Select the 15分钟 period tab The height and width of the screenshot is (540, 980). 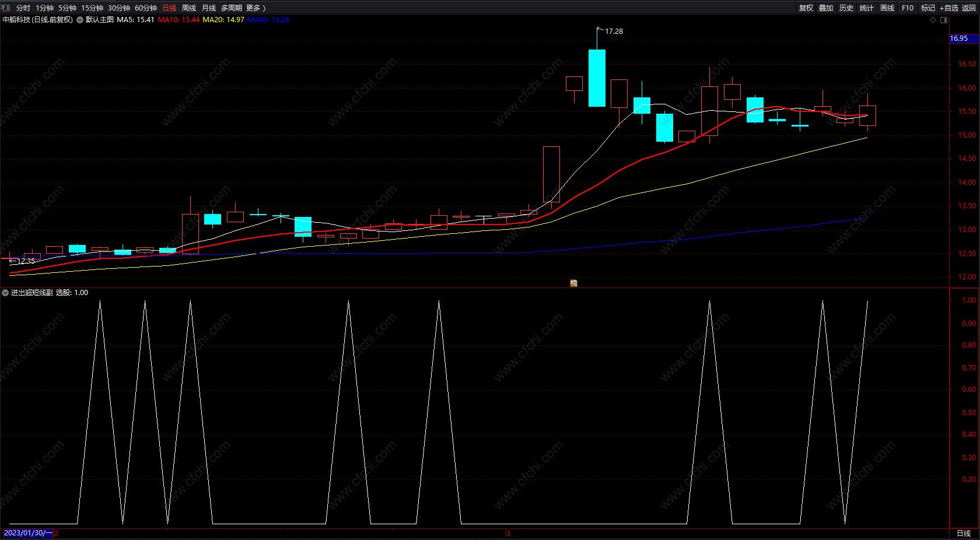pyautogui.click(x=92, y=8)
